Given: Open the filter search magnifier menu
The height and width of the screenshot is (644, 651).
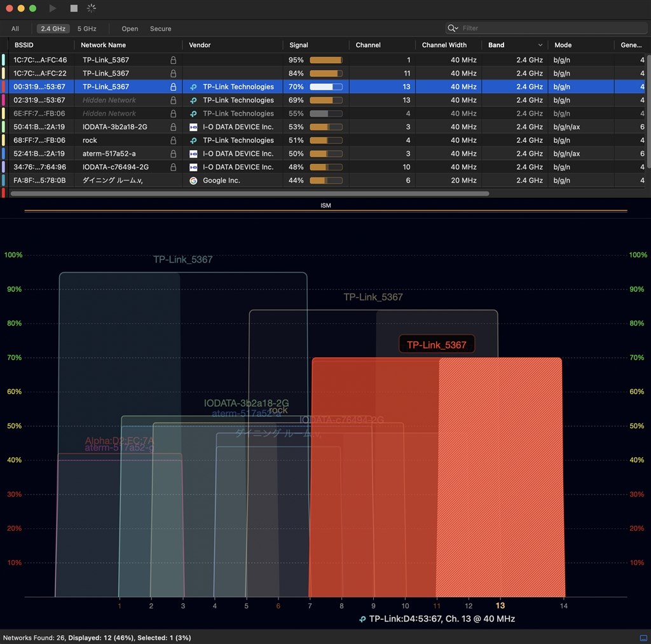Looking at the screenshot, I should pyautogui.click(x=453, y=28).
